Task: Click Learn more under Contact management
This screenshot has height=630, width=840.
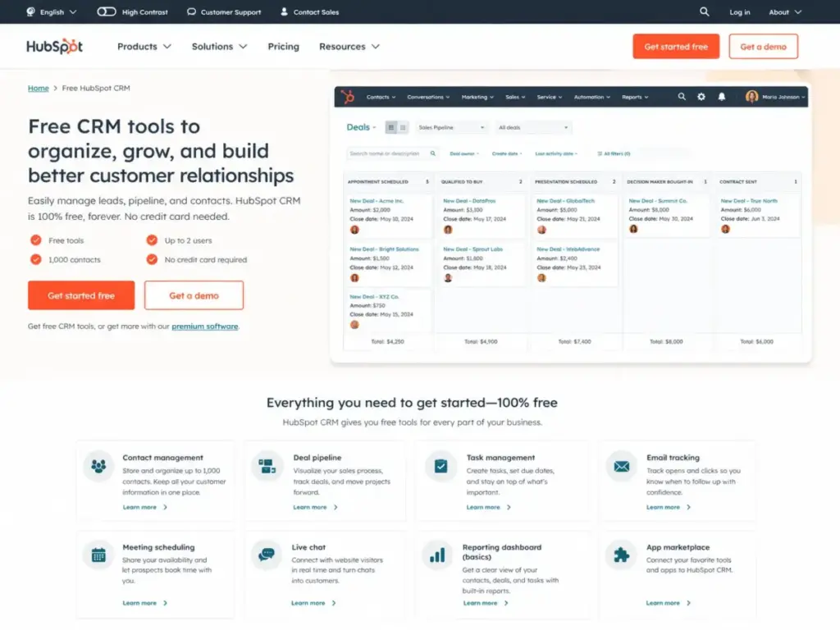Action: pos(144,507)
